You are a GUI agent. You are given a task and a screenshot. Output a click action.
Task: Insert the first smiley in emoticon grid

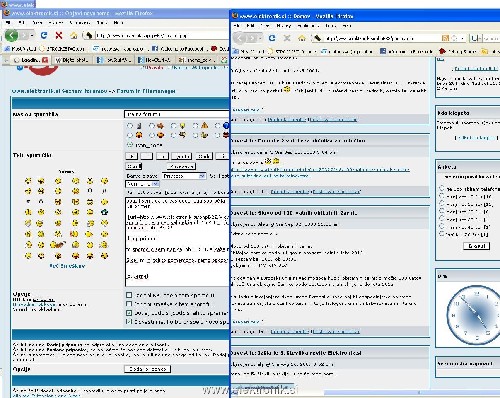[28, 181]
